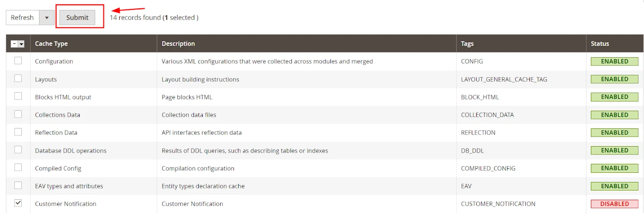Screen dimensions: 644x213
Task: Click the Status column header
Action: coord(600,43)
